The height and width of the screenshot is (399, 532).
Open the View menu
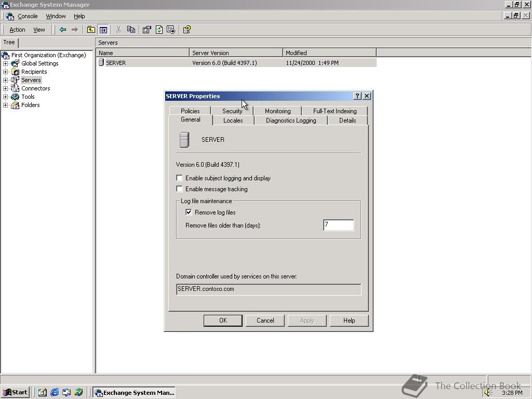coord(39,30)
